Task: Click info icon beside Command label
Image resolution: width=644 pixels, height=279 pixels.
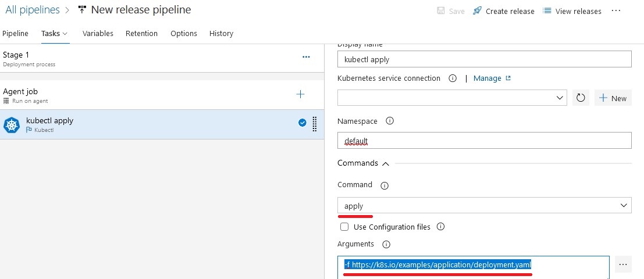Action: (x=384, y=185)
